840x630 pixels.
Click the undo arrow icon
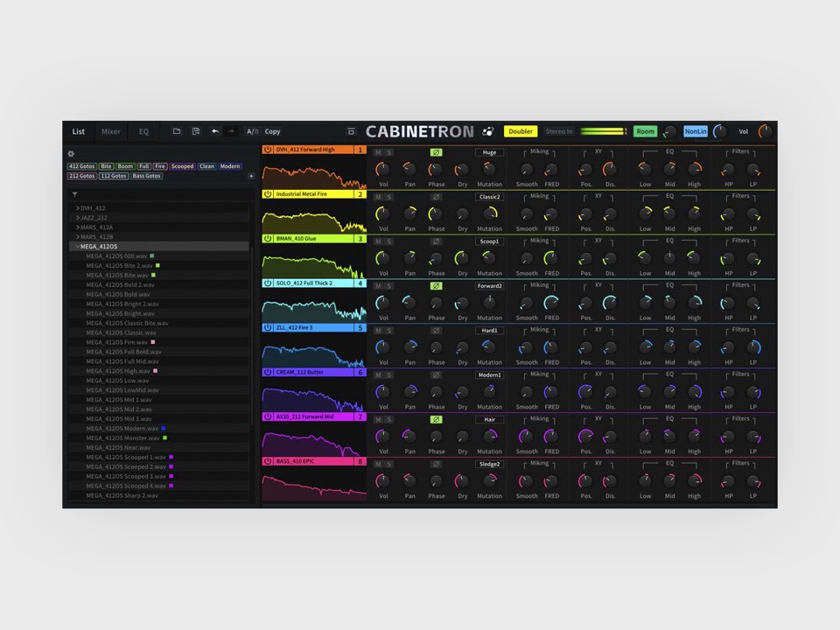(215, 131)
